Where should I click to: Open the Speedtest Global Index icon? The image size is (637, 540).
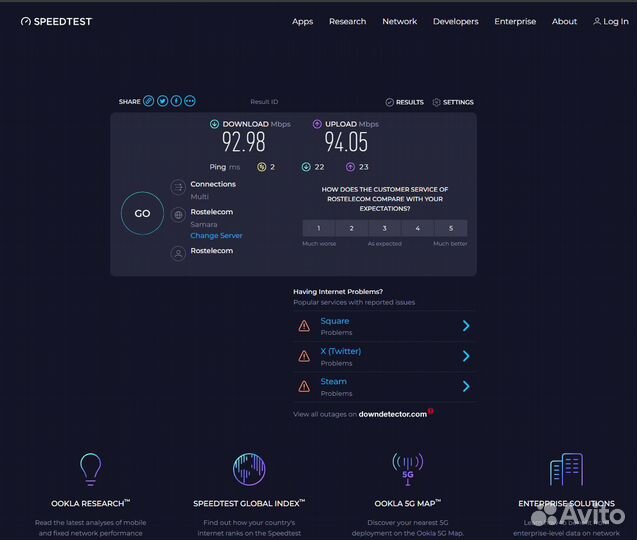(249, 469)
